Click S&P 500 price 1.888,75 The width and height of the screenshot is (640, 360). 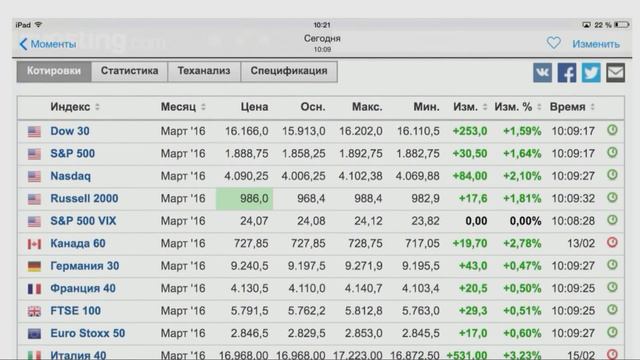(x=247, y=153)
